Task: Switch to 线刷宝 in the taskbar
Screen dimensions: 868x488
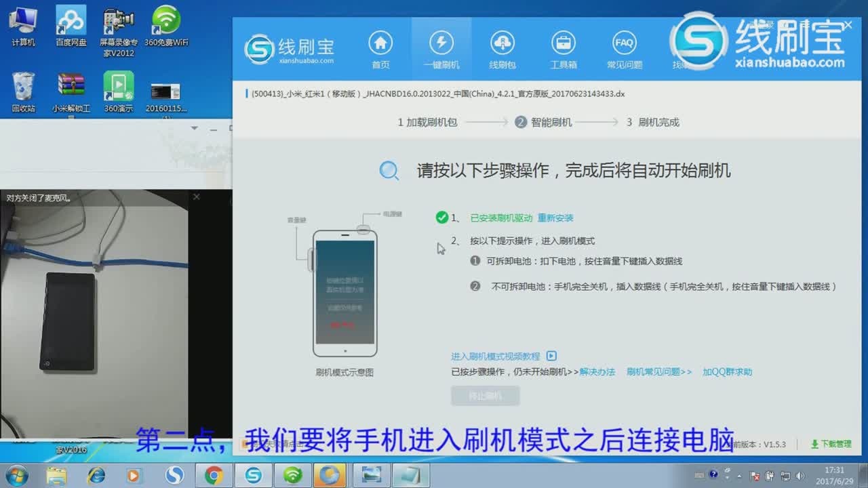Action: (x=254, y=475)
